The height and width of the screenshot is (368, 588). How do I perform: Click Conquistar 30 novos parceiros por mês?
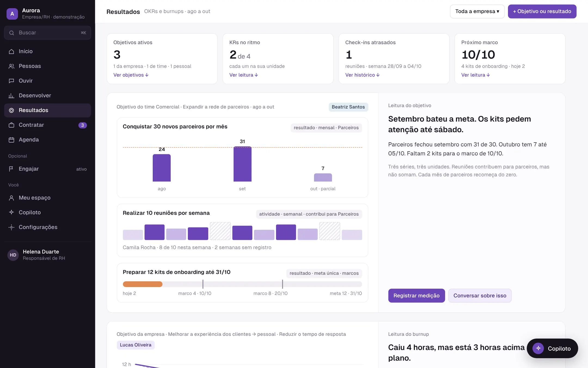(175, 126)
